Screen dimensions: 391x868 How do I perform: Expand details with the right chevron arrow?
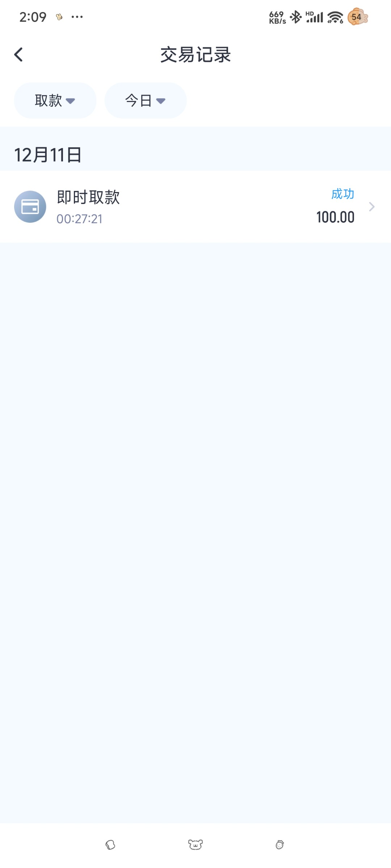[x=371, y=207]
